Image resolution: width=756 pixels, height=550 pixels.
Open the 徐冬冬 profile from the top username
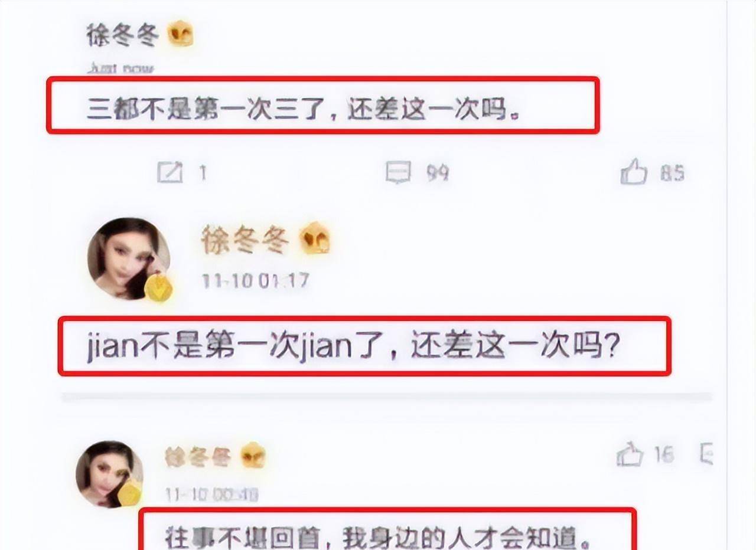coord(123,36)
